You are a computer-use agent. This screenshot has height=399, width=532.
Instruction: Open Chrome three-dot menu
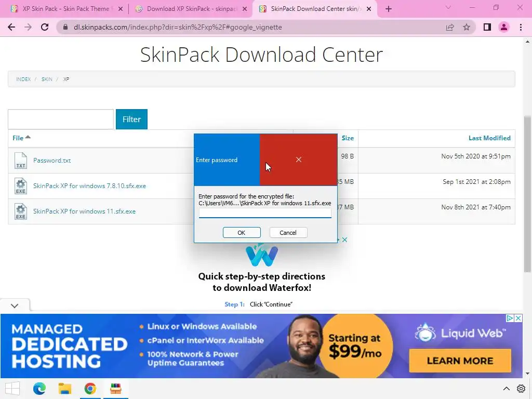521,27
